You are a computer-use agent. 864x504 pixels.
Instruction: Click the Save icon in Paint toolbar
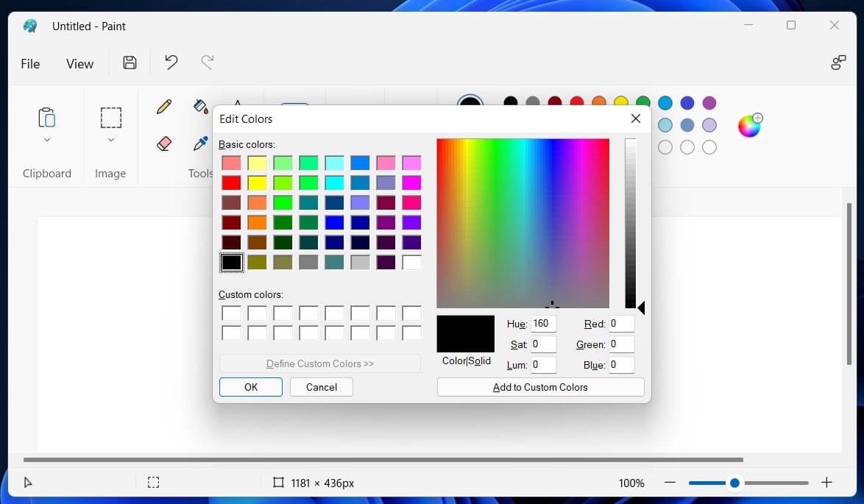pos(130,63)
